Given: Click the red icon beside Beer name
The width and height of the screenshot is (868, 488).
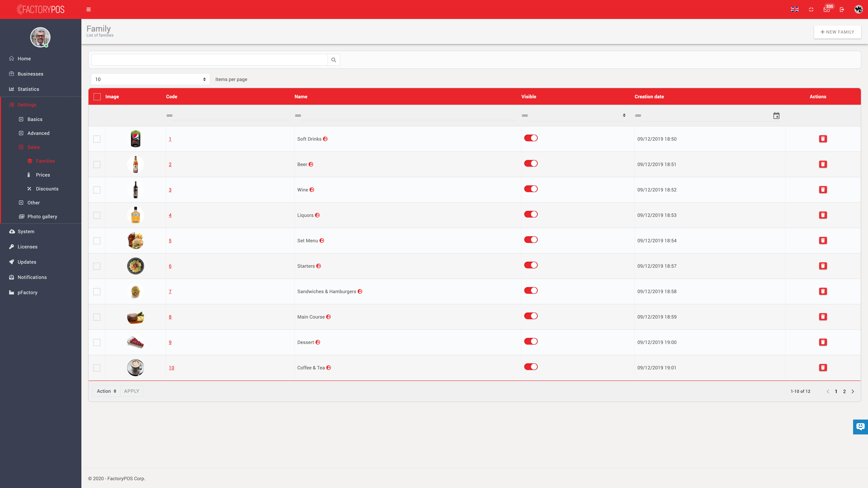Looking at the screenshot, I should click(x=311, y=164).
